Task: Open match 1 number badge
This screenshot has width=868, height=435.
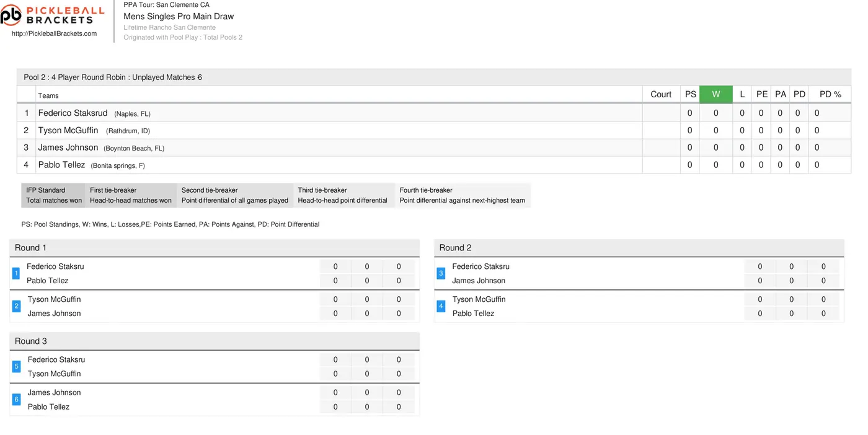Action: click(16, 273)
